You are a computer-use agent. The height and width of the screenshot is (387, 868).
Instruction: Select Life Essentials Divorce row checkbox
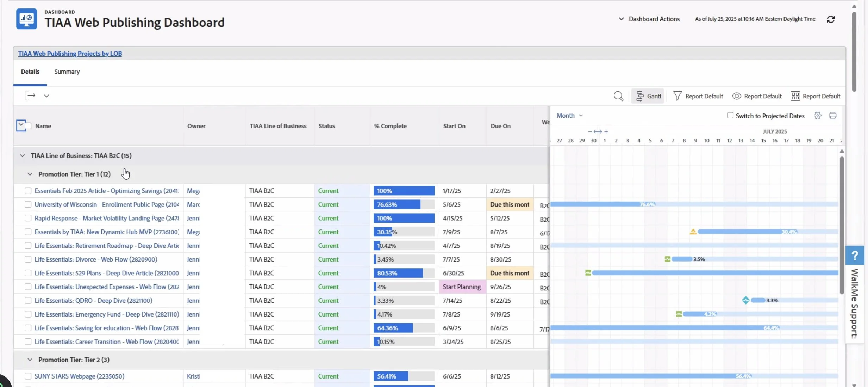pyautogui.click(x=28, y=259)
